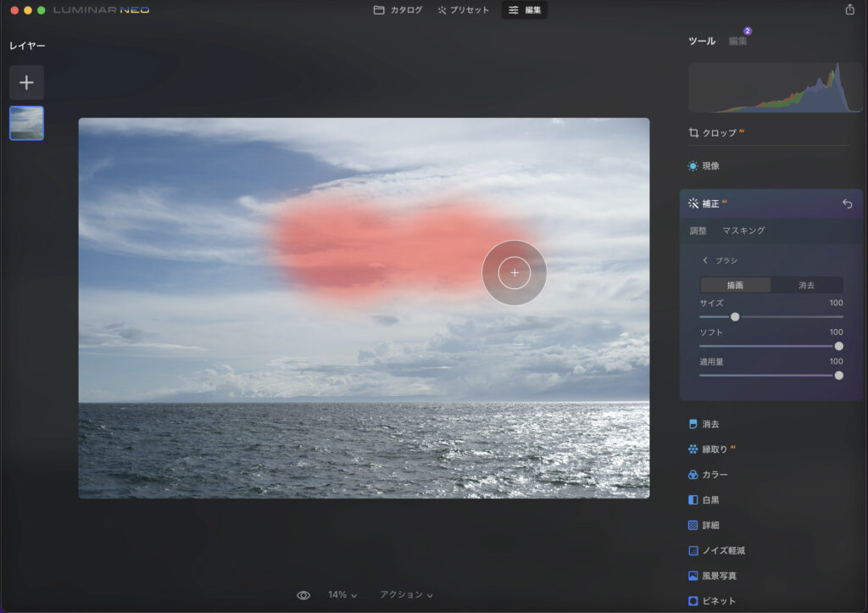Open the 現像 develop tool
This screenshot has width=868, height=613.
coord(711,166)
